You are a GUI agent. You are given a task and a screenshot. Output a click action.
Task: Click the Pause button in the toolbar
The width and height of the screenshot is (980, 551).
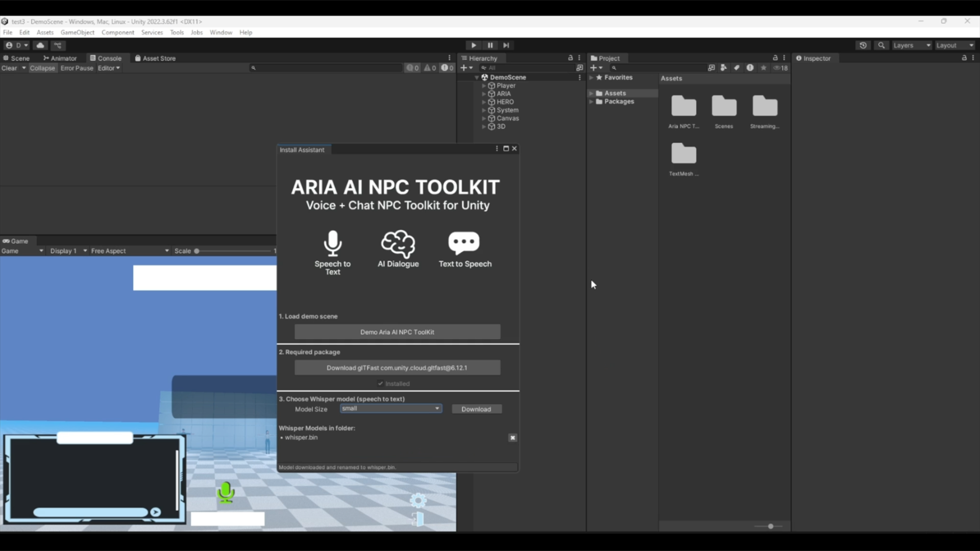[x=490, y=45]
